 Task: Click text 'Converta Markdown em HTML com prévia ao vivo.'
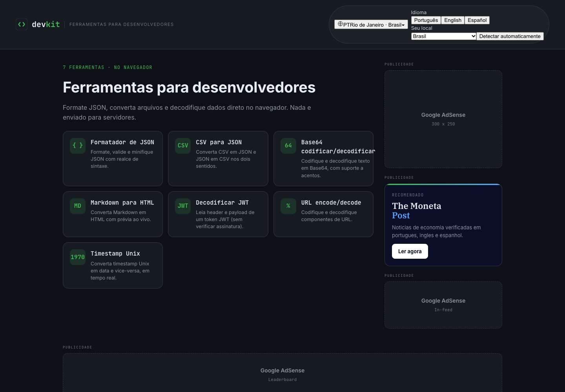121,216
